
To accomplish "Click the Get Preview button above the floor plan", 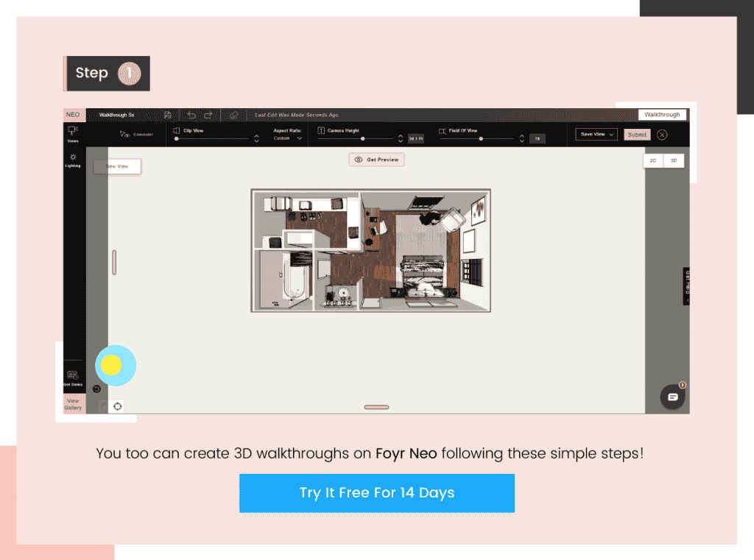I will tap(376, 160).
